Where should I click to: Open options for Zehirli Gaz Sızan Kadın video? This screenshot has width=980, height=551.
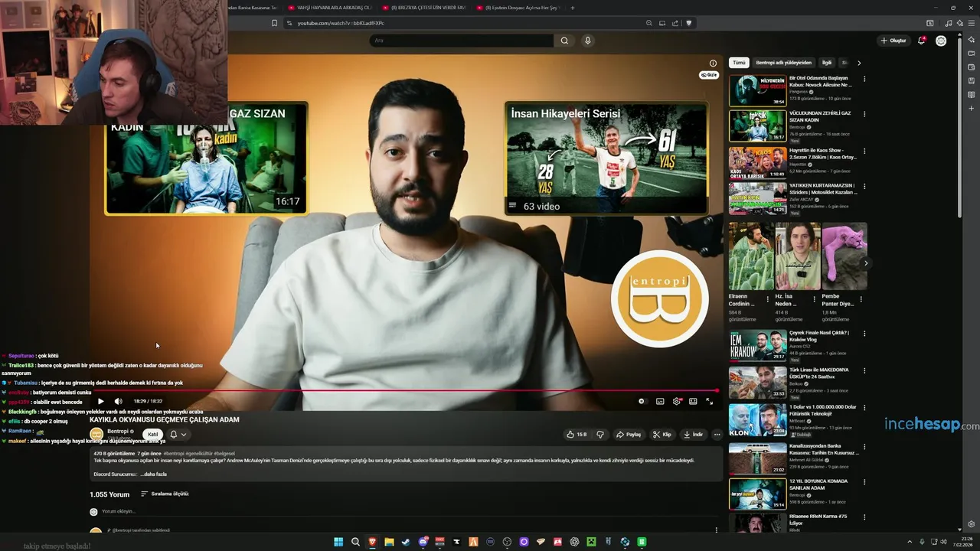coord(864,114)
